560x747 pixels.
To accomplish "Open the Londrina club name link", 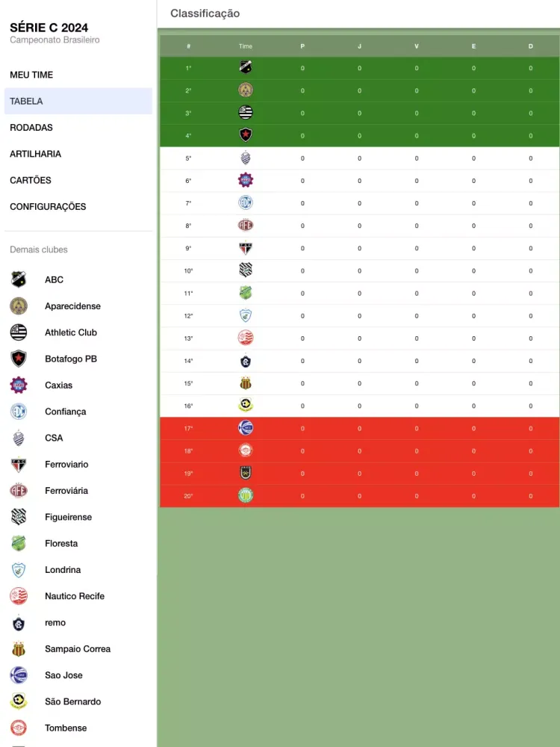I will click(x=63, y=570).
